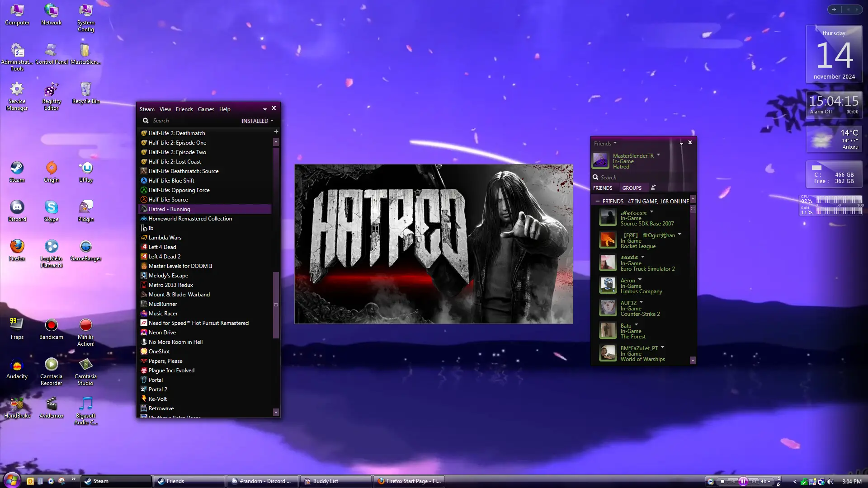This screenshot has width=868, height=488.
Task: Launch the HandBrake desktop icon
Action: click(17, 408)
